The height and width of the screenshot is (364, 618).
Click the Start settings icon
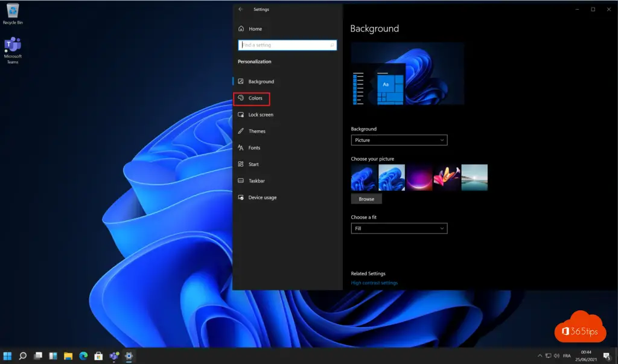pos(241,164)
